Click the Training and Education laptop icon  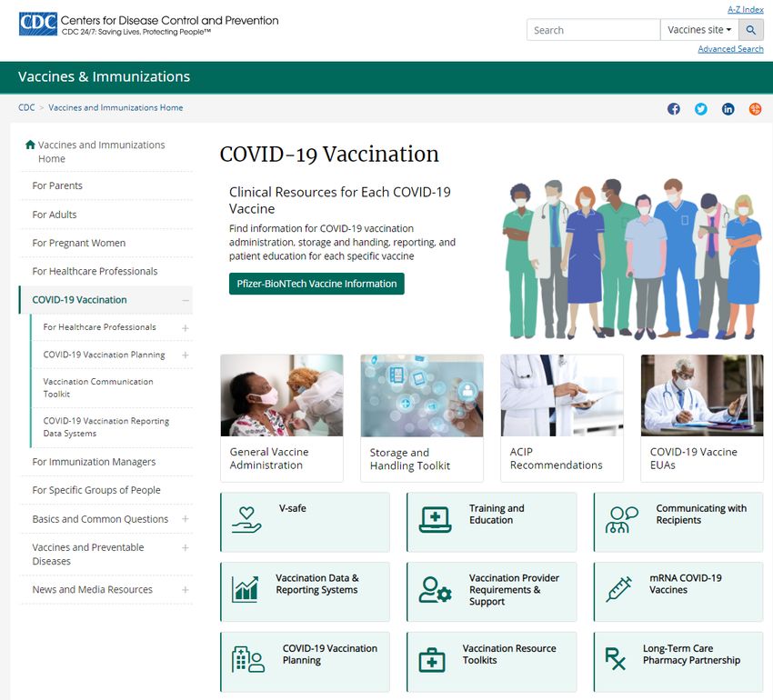(435, 520)
